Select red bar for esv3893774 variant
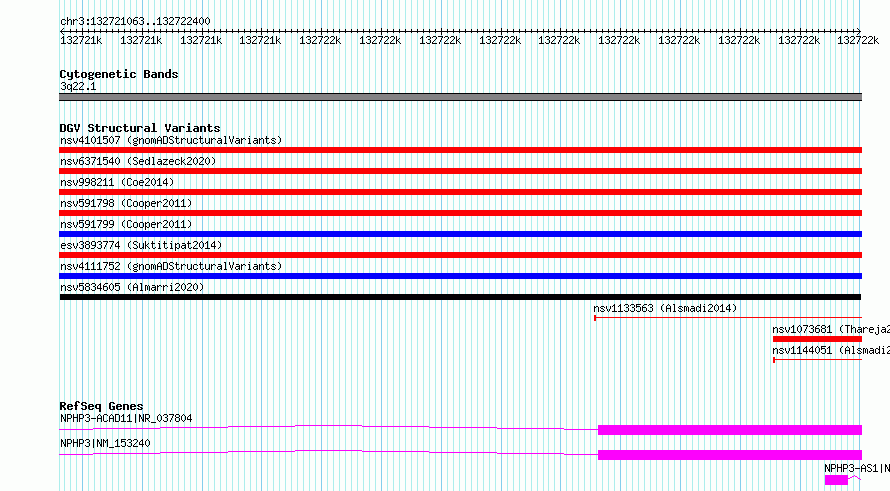The height and width of the screenshot is (491, 890). click(460, 255)
